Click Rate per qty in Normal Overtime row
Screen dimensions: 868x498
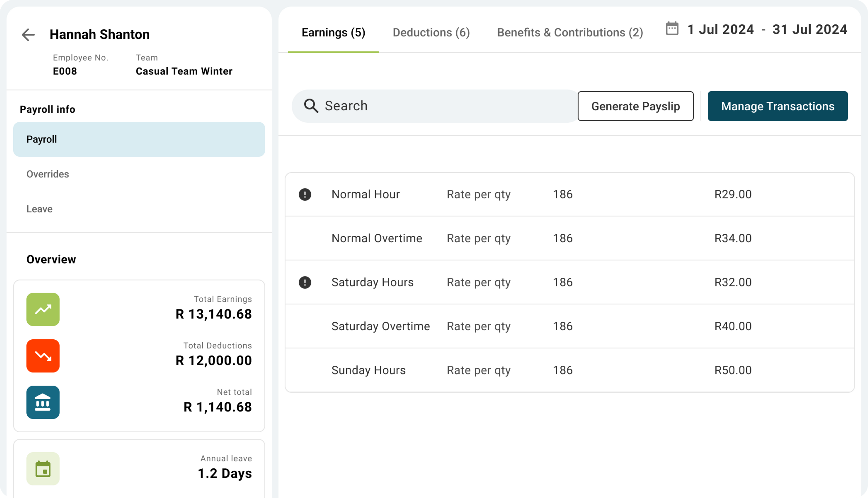coord(479,238)
